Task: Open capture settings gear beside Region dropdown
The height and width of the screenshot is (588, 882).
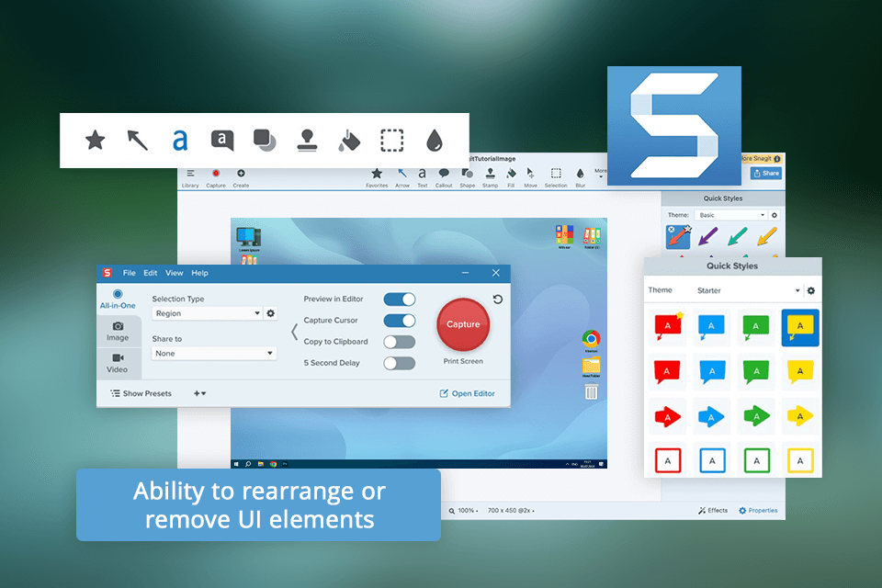Action: point(271,313)
